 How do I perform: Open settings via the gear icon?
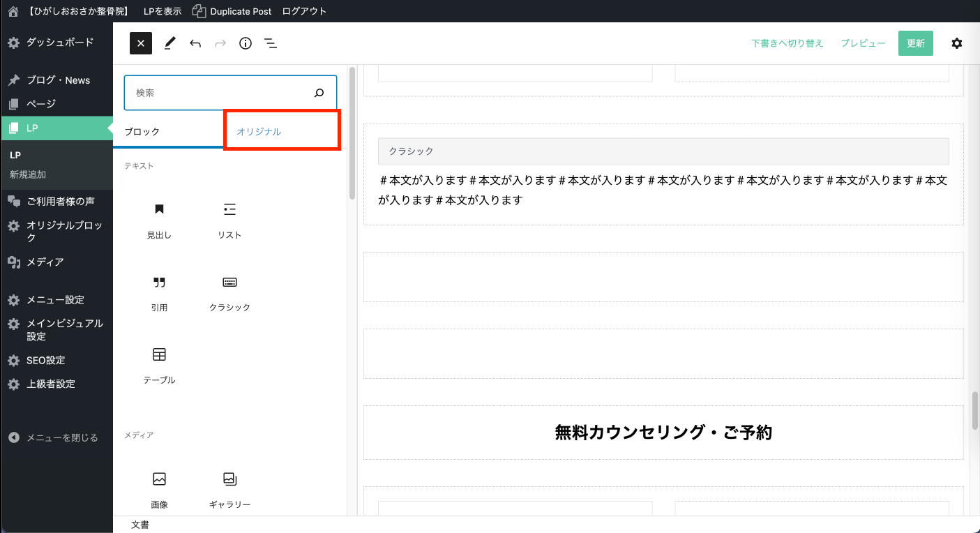956,43
